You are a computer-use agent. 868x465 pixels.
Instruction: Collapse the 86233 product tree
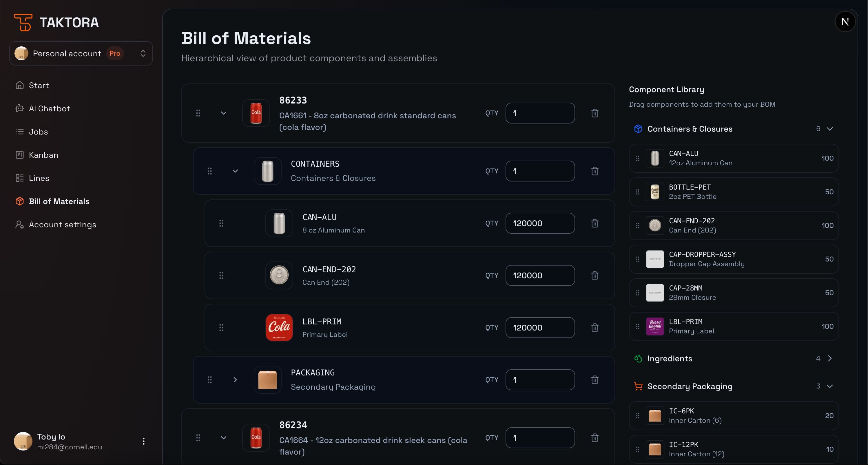[223, 113]
